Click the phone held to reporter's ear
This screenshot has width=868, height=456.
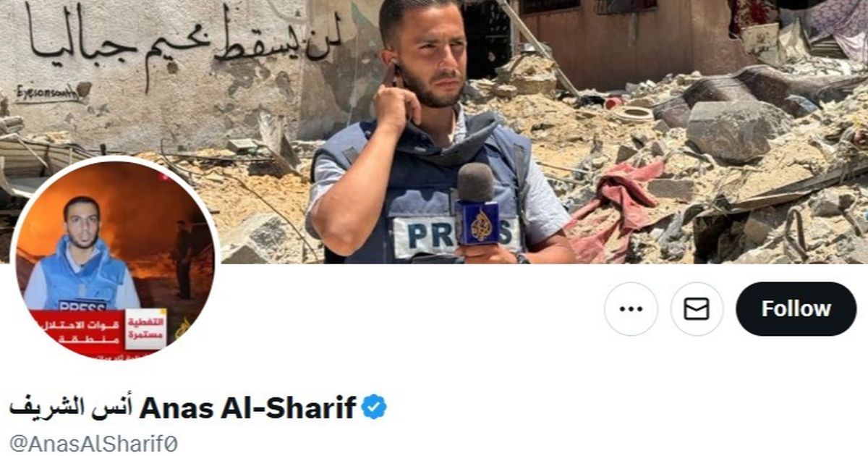click(393, 75)
